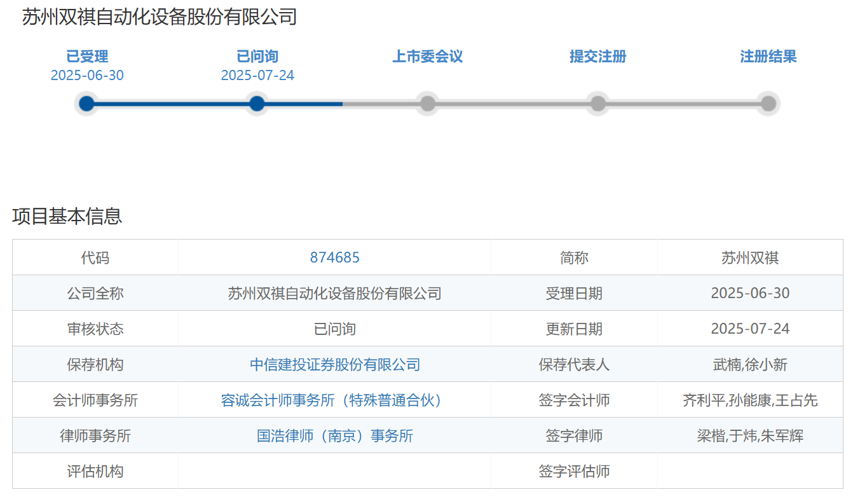Open the 中信建投证券股份有限公司 sponsor link

tap(335, 364)
